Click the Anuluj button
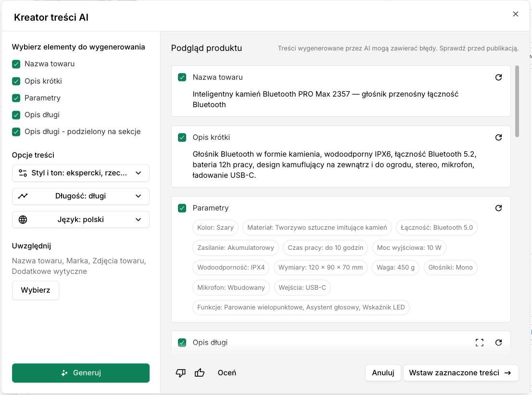532x395 pixels. [x=383, y=373]
